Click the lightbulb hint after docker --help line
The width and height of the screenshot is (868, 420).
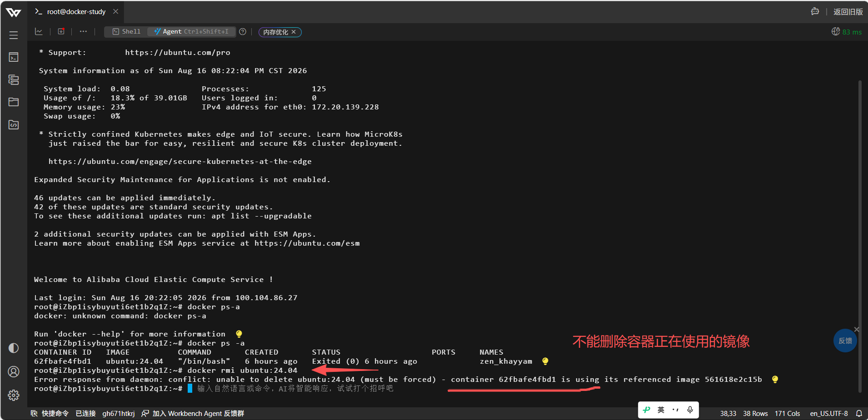(239, 334)
